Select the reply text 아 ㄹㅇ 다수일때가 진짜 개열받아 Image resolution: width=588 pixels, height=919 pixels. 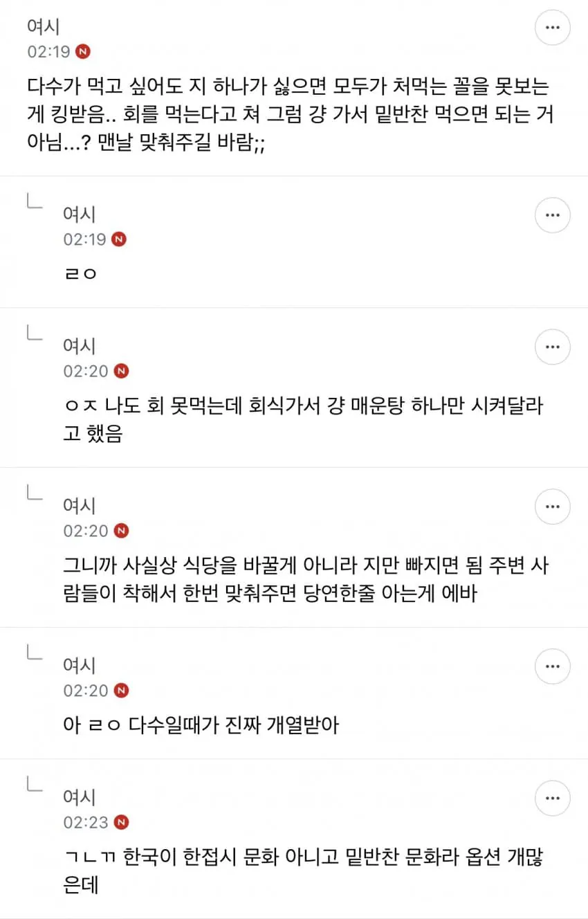(201, 726)
